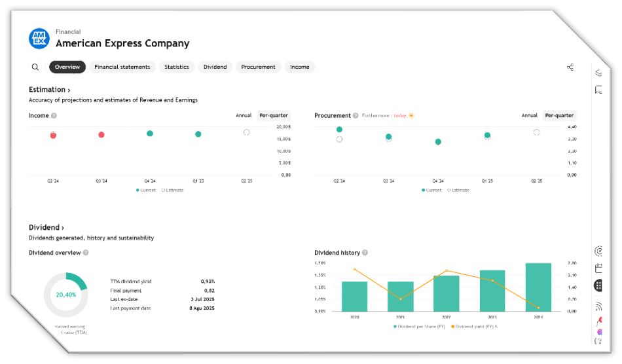
Task: Click the help icon next to Income
Action: point(54,116)
